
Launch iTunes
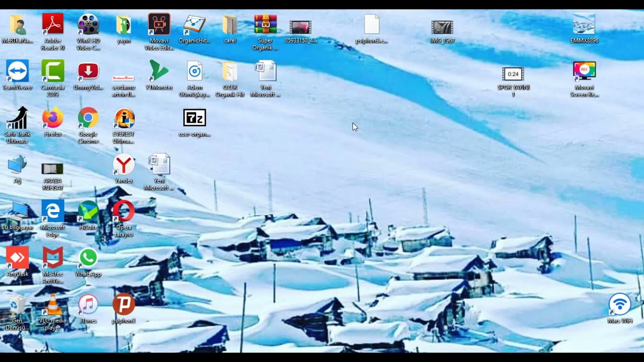[88, 305]
